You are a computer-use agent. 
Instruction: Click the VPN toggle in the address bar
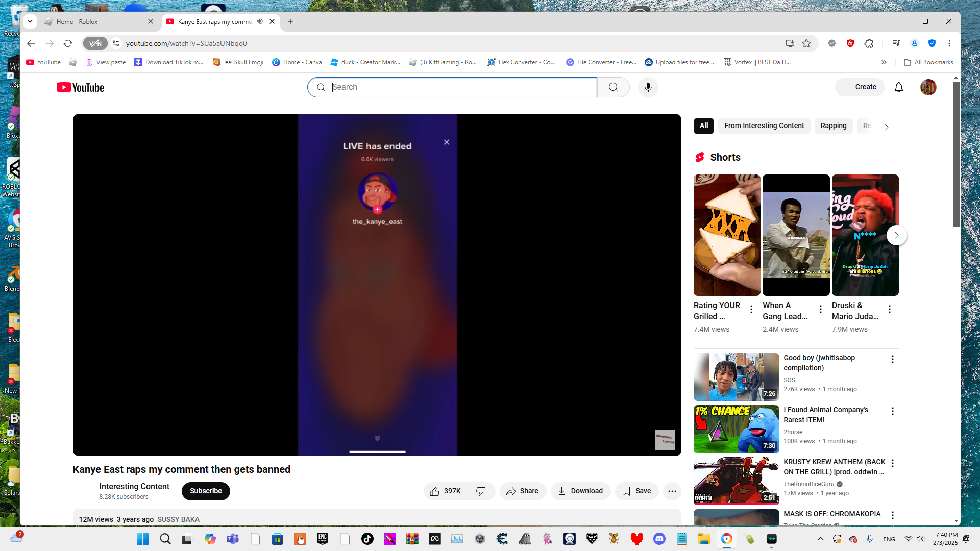(95, 43)
